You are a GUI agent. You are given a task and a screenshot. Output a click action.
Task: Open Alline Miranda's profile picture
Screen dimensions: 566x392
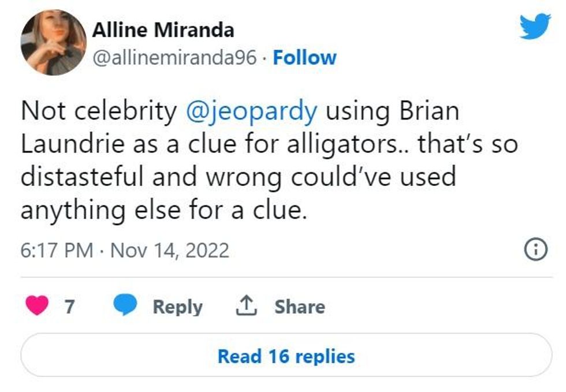(53, 42)
